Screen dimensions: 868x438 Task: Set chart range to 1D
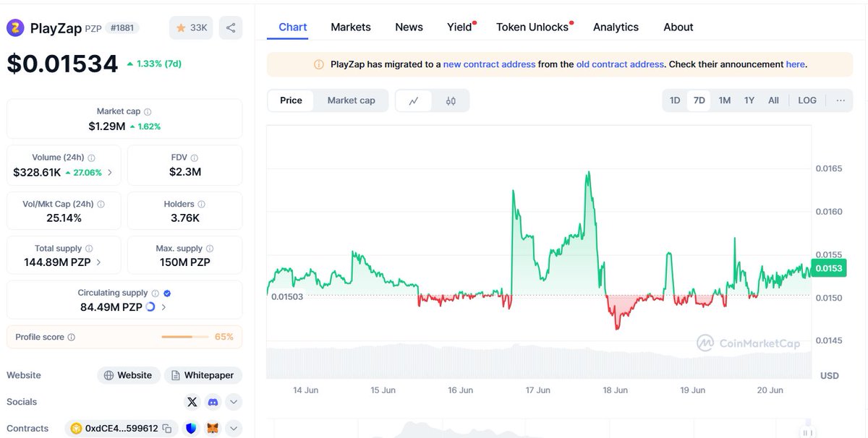(x=675, y=100)
